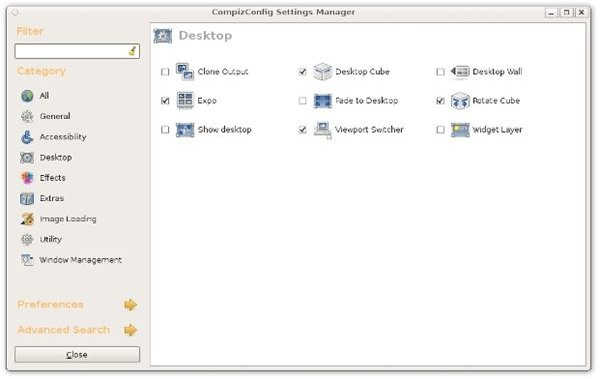This screenshot has width=600, height=379.
Task: Select the Image Loading category label
Action: click(x=68, y=219)
